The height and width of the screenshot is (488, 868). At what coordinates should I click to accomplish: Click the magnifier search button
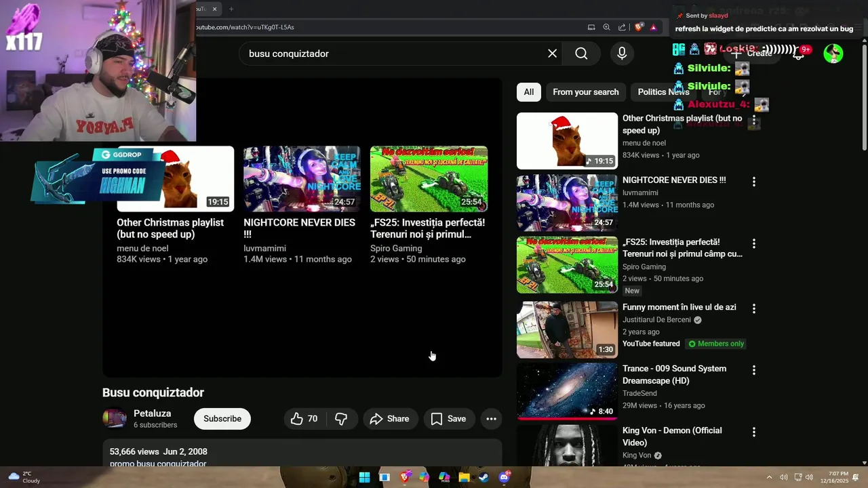pos(581,54)
